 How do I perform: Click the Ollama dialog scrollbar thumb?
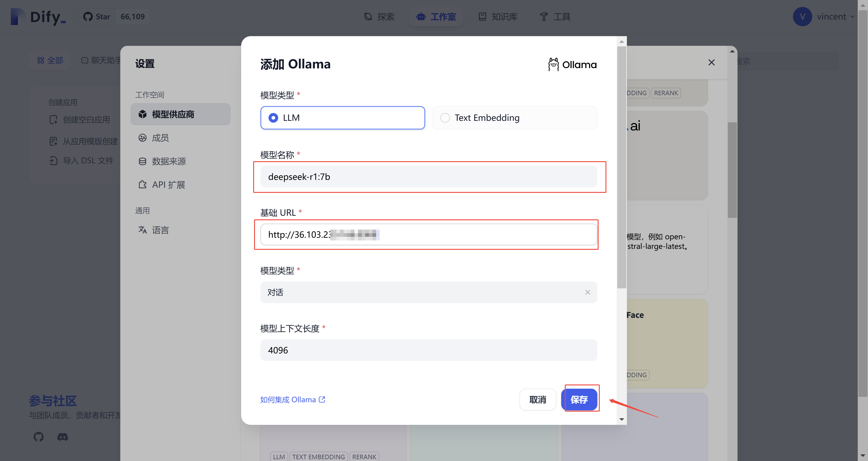pos(622,168)
